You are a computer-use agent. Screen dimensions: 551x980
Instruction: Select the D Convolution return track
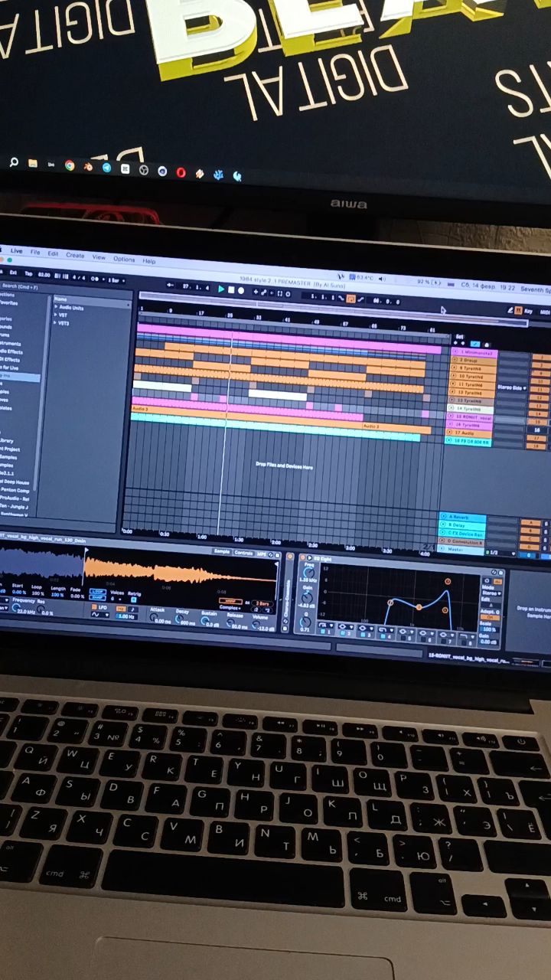461,543
